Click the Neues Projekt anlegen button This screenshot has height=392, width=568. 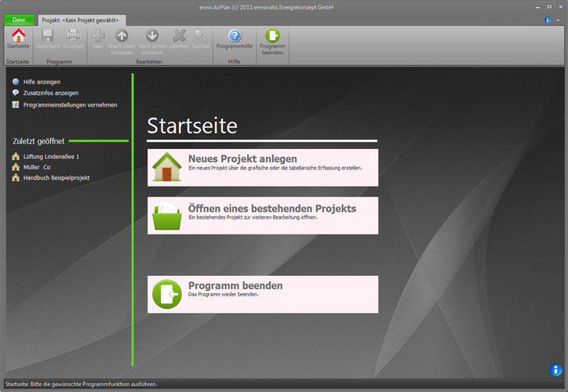262,168
